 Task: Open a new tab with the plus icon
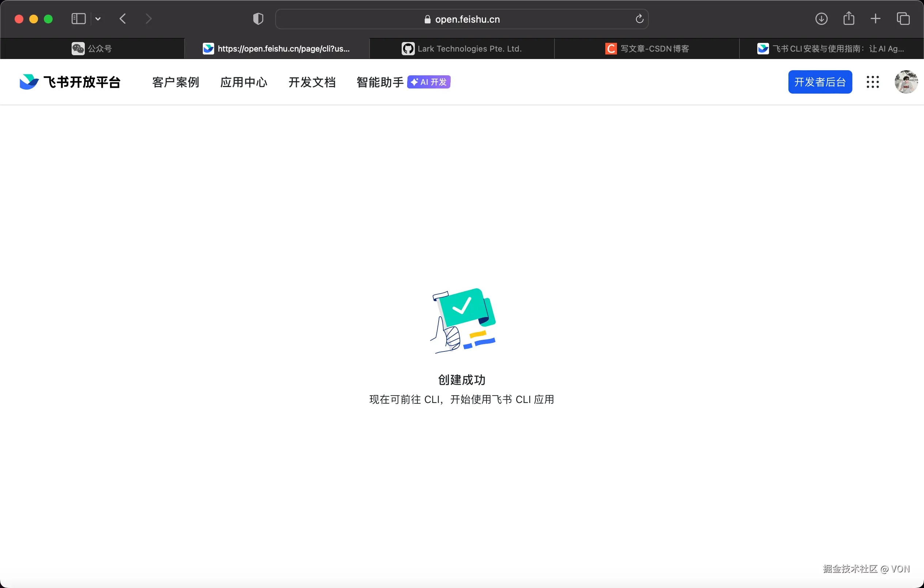(875, 18)
